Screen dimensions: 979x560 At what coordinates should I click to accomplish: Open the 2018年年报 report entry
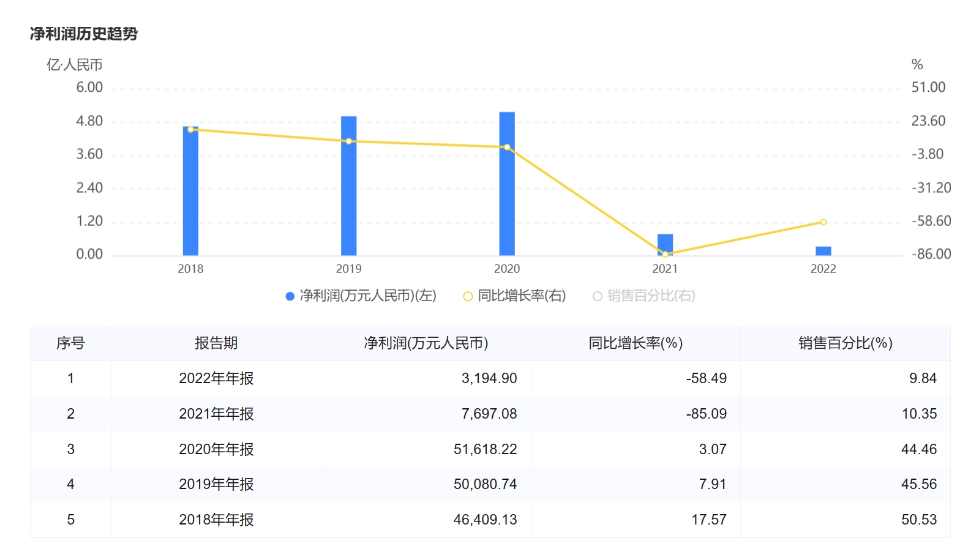(216, 520)
